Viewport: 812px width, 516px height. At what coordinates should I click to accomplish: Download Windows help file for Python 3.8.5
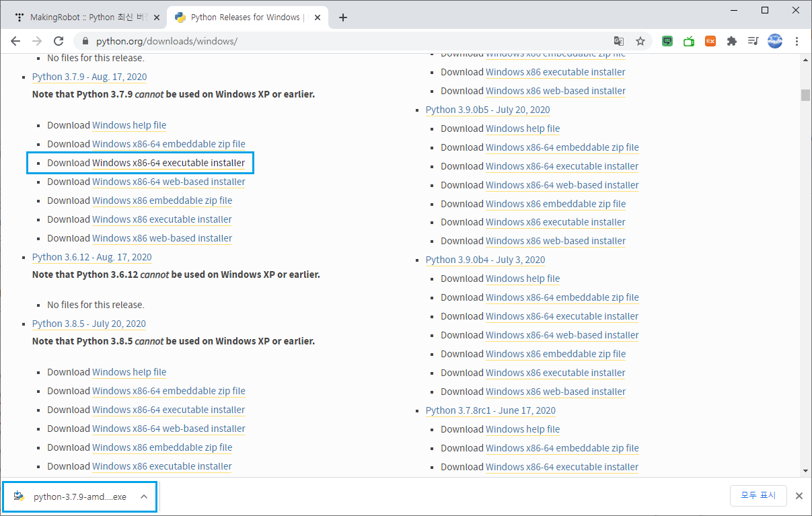129,372
